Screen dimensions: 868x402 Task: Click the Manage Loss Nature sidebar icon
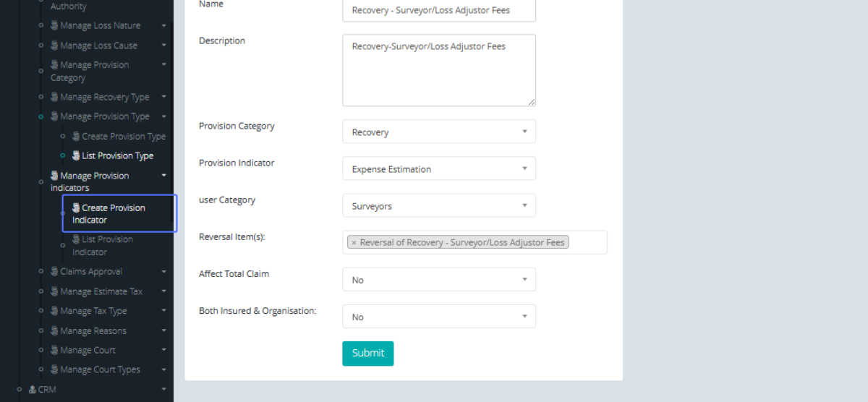pos(54,26)
